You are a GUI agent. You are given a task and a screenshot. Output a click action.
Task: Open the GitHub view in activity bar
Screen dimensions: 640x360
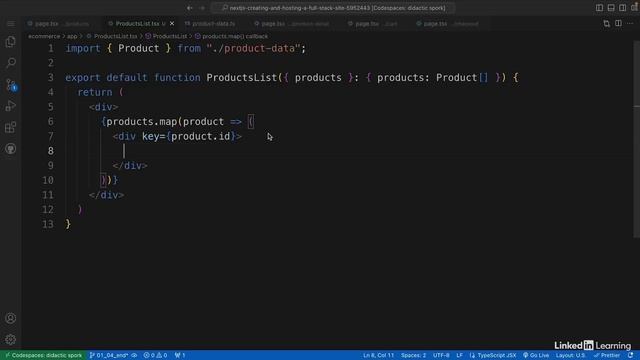[11, 149]
